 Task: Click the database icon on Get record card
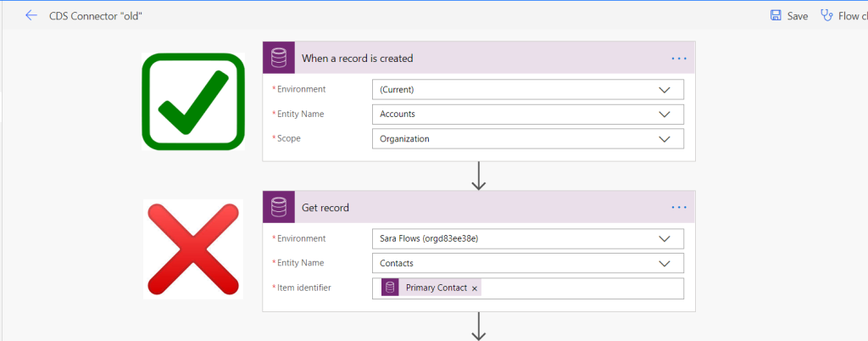(279, 208)
